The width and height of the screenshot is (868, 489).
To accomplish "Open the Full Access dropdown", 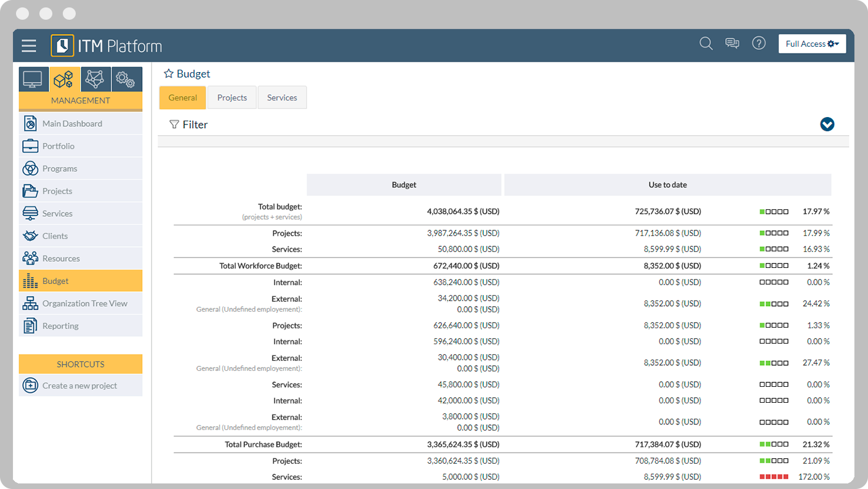I will (812, 44).
